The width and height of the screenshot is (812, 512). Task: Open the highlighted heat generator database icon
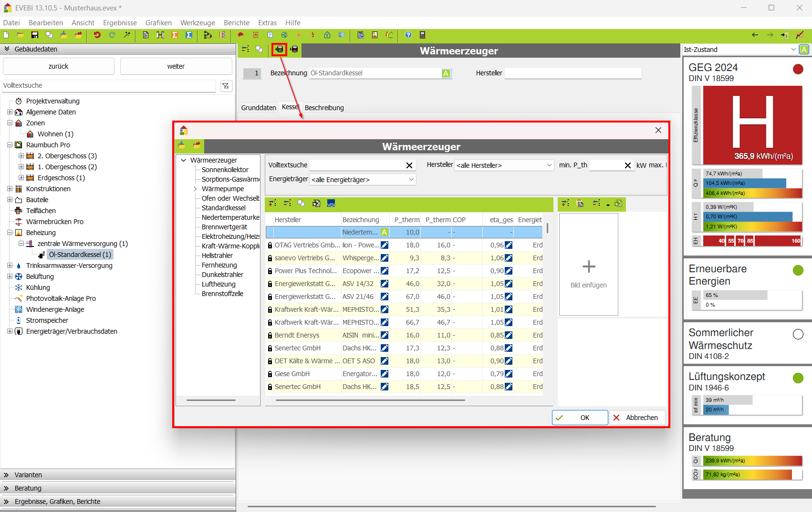280,50
